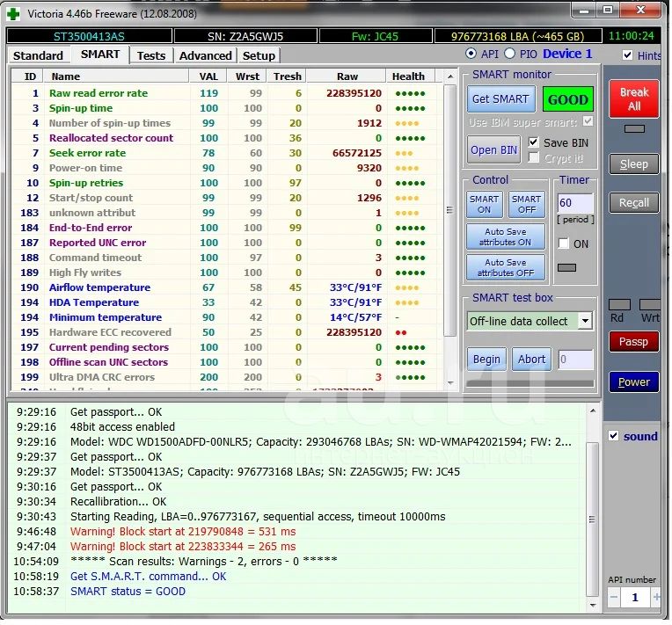Click the blue Power button

(633, 382)
